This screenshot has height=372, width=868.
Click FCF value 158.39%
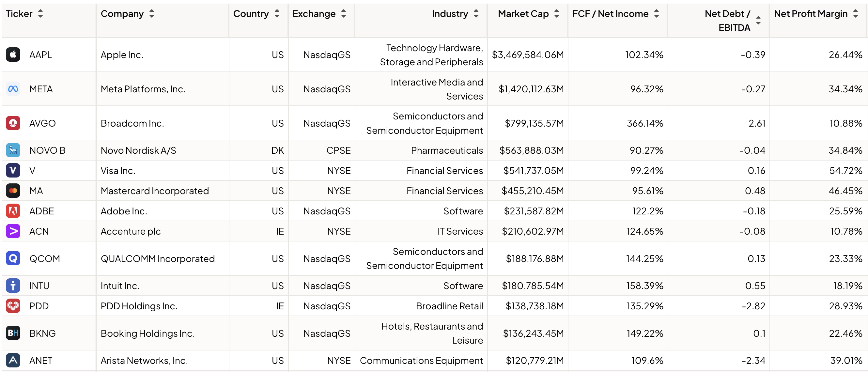644,286
